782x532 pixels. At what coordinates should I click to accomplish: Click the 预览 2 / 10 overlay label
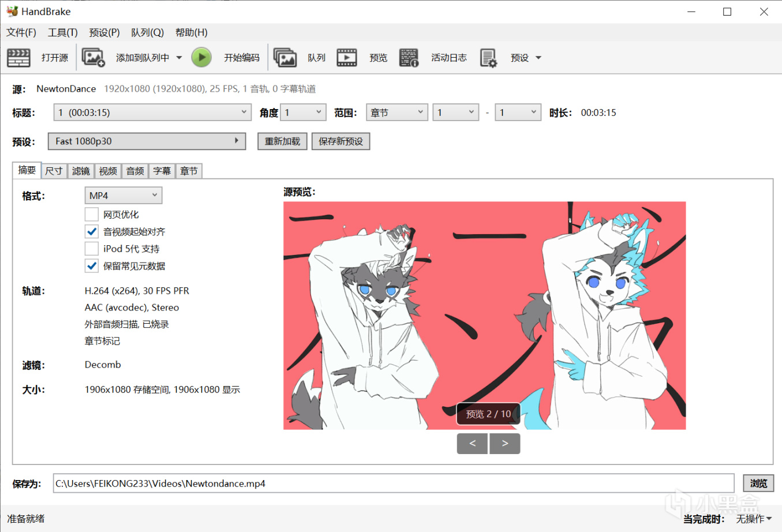coord(488,414)
